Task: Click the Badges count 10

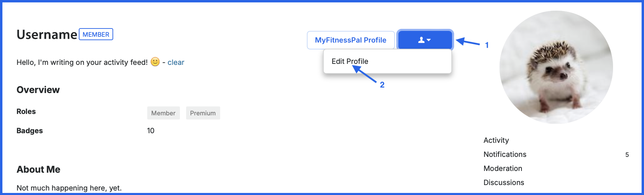Action: point(151,131)
